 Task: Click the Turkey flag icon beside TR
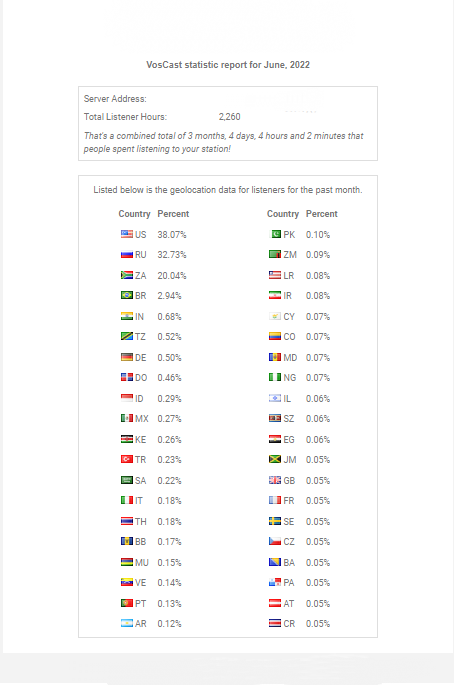coord(127,460)
